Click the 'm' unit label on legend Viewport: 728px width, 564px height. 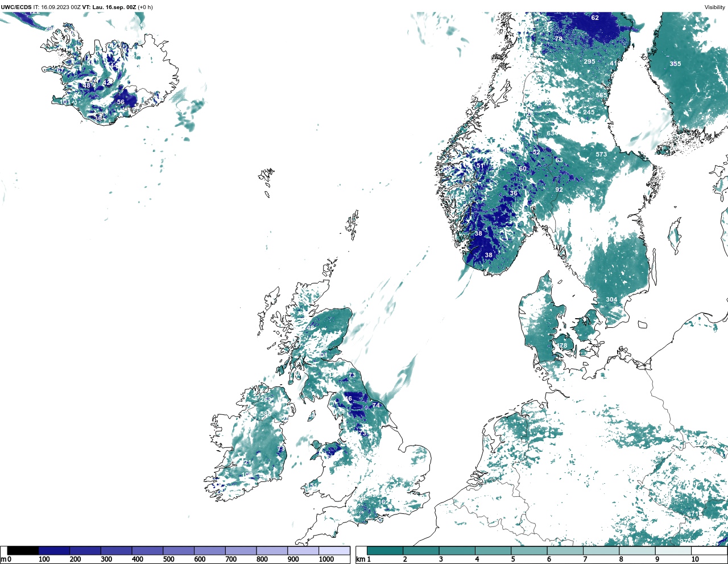3,559
